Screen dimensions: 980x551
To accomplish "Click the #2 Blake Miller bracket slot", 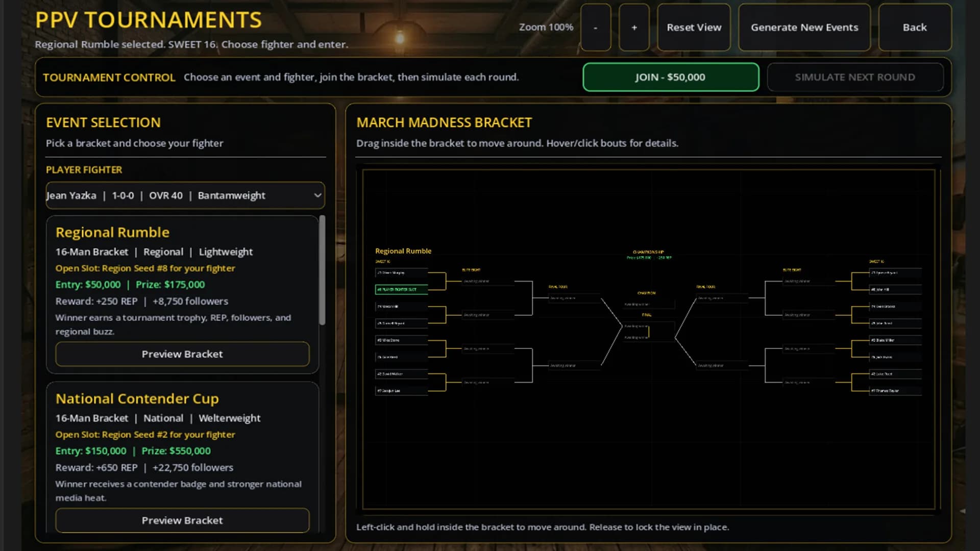I will click(x=895, y=340).
